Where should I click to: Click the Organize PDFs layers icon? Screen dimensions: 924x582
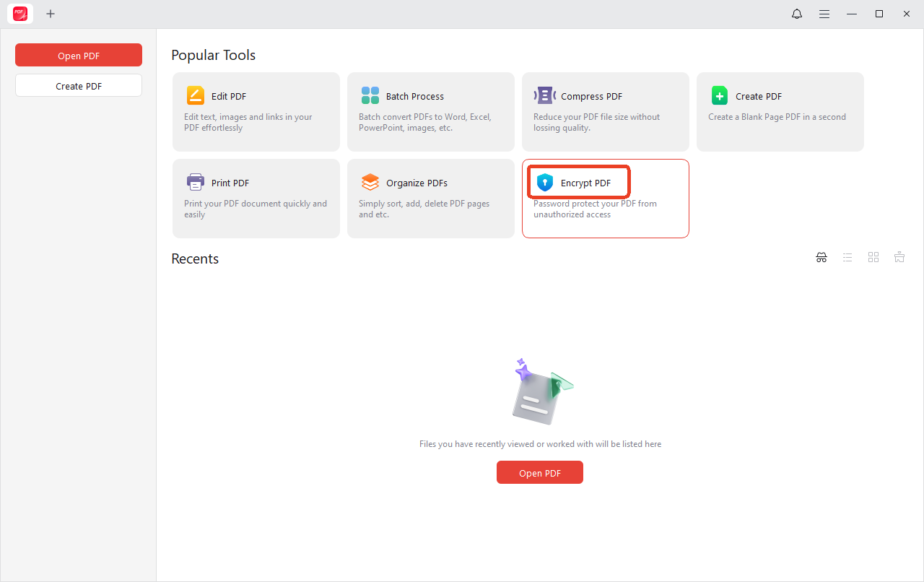tap(370, 183)
